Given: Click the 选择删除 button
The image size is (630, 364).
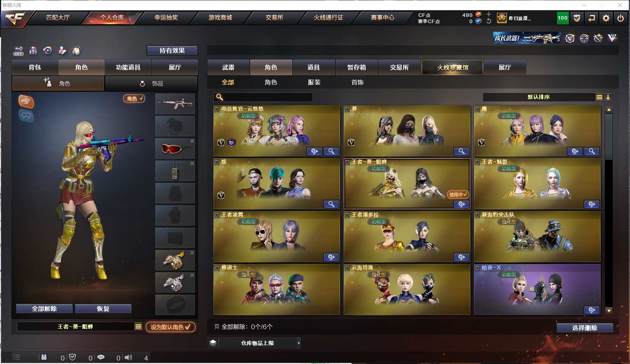Looking at the screenshot, I should 584,328.
